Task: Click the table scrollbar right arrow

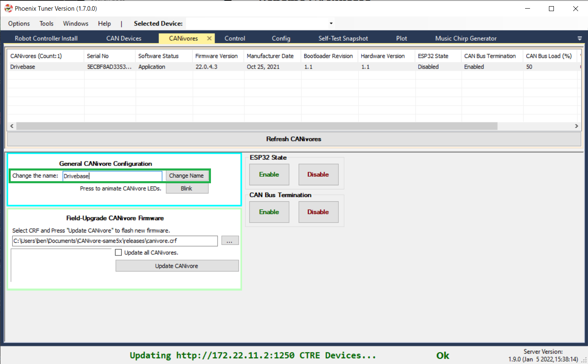Action: (576, 126)
